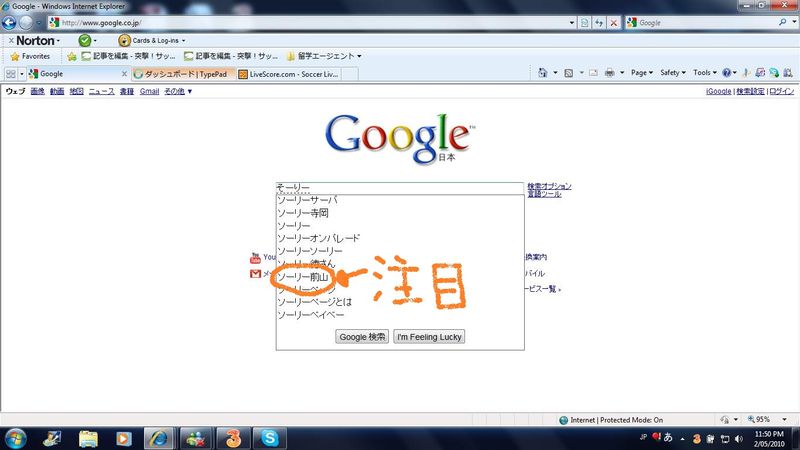Click the blue Help question mark icon
The height and width of the screenshot is (450, 800).
point(727,73)
